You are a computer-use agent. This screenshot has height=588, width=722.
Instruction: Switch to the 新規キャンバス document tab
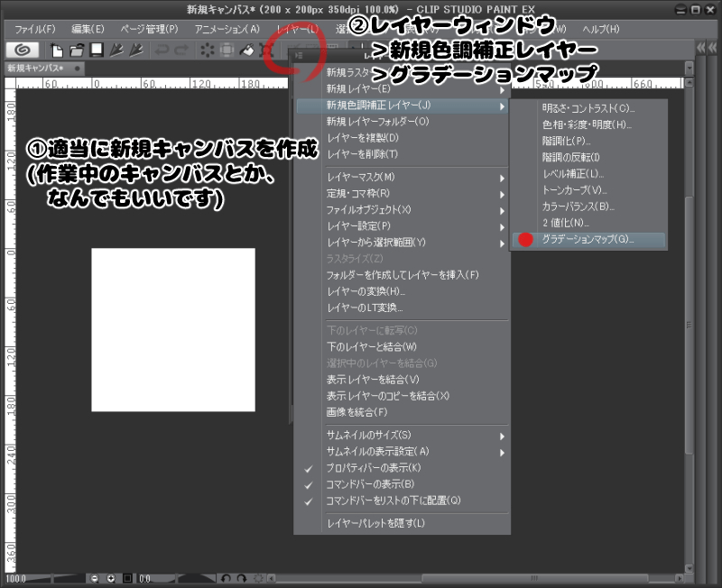pos(36,69)
